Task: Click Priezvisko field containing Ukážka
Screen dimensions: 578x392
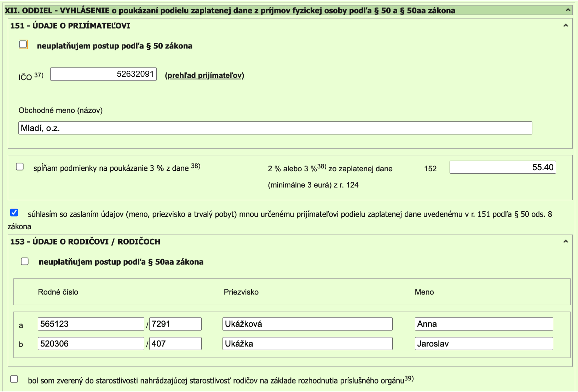Action: [x=307, y=344]
